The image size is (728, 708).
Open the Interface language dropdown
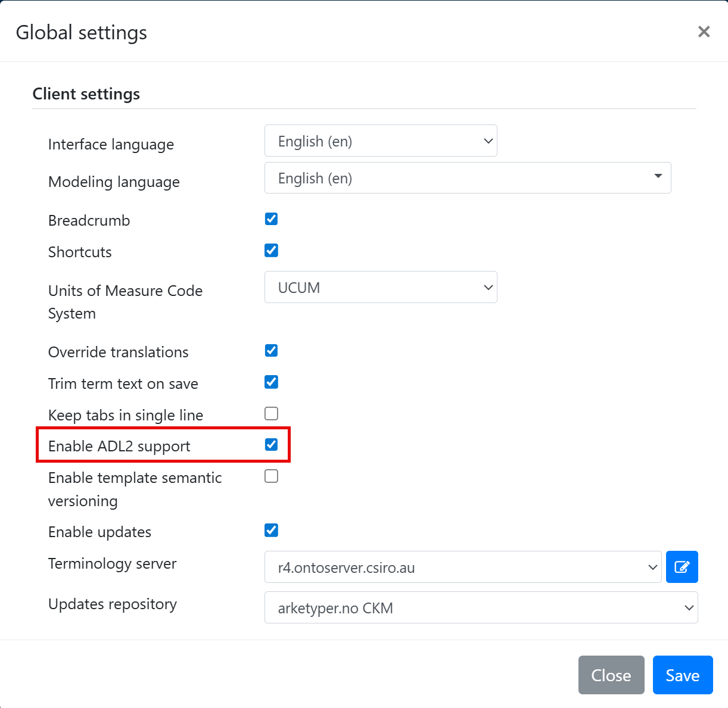coord(381,141)
